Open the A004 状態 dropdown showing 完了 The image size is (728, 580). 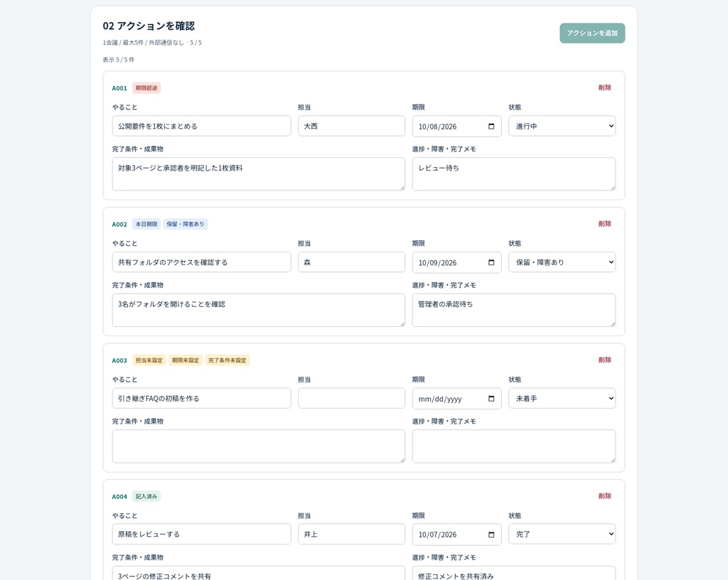pyautogui.click(x=562, y=535)
